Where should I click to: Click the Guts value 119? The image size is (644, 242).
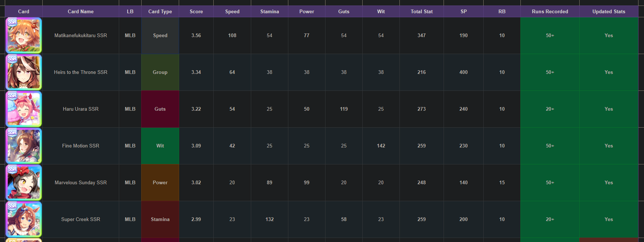(x=344, y=109)
